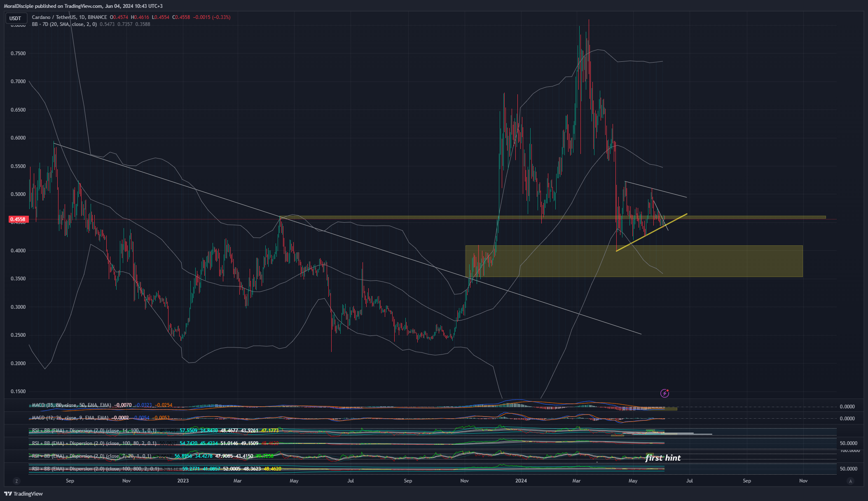
Task: Click the MACD value −0.0070
Action: tap(123, 405)
